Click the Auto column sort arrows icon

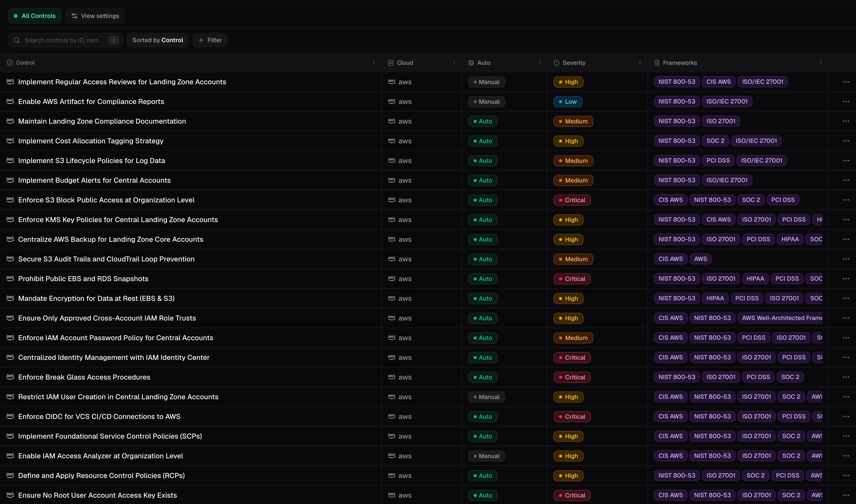tap(539, 63)
